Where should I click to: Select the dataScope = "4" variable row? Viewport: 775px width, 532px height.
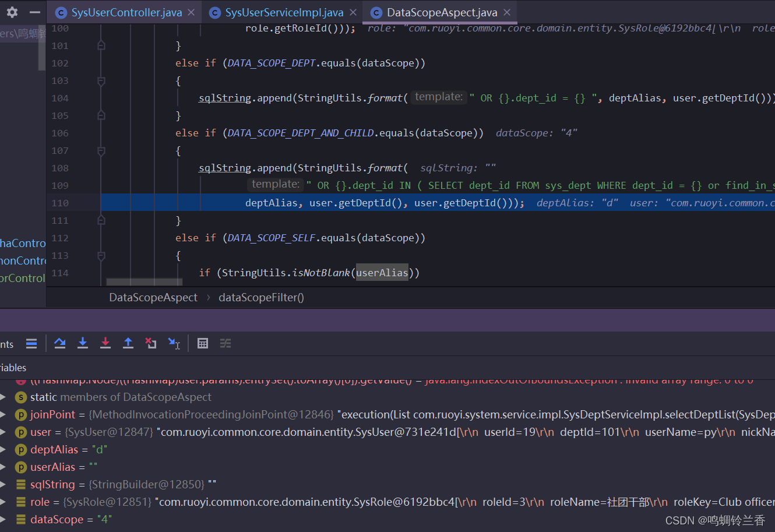click(x=388, y=519)
